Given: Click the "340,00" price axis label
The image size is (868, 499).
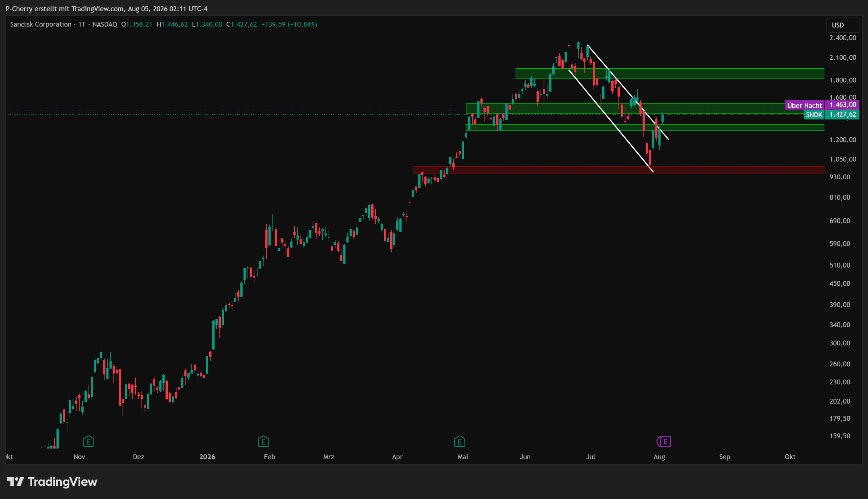Looking at the screenshot, I should click(840, 324).
